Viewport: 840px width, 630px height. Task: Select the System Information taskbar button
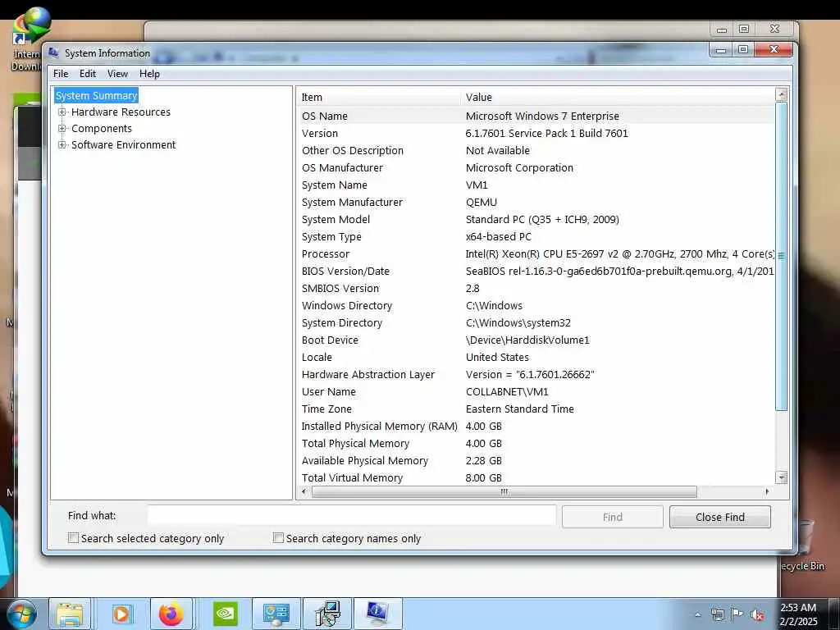pyautogui.click(x=377, y=614)
